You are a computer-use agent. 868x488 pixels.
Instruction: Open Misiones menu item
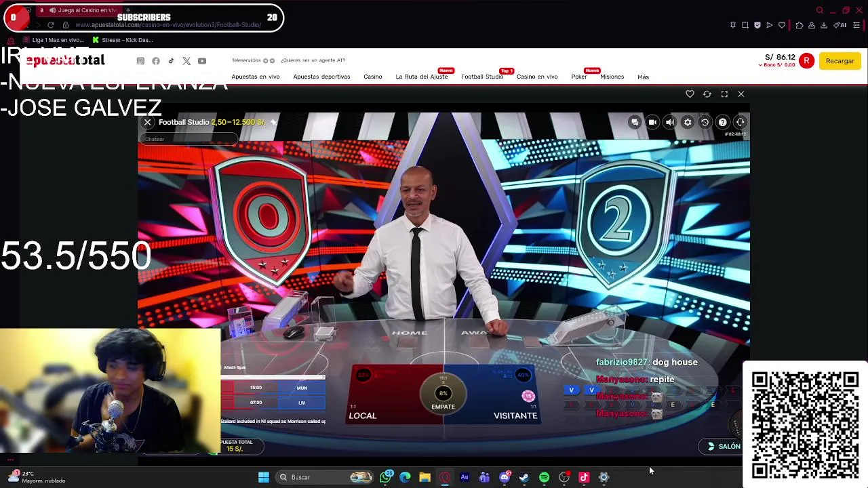point(612,77)
